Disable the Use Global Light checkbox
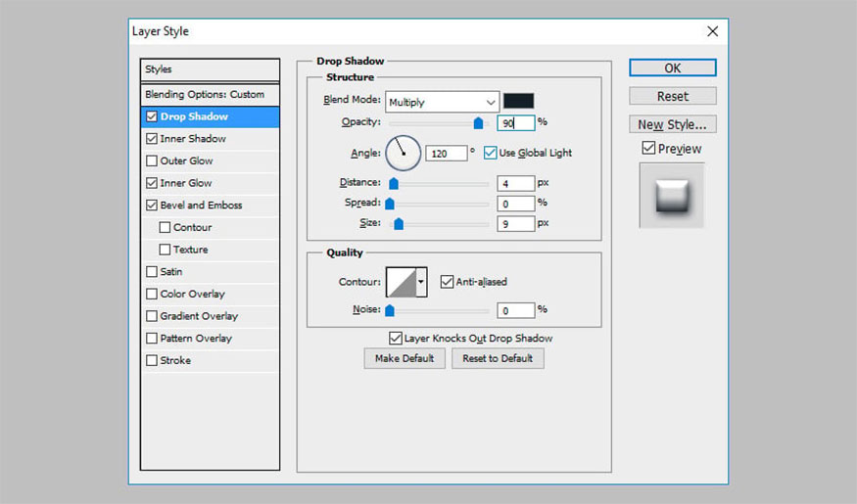Screen dimensions: 857x504 [x=491, y=153]
